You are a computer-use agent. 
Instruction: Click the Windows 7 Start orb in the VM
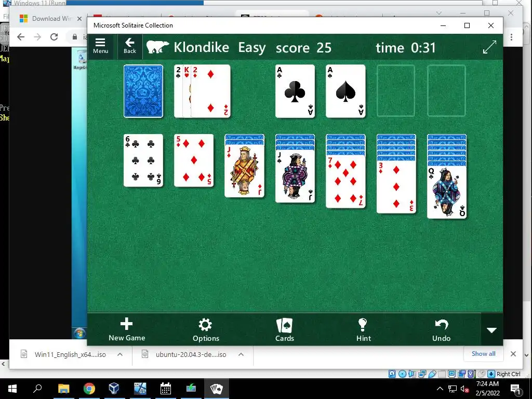(x=79, y=333)
